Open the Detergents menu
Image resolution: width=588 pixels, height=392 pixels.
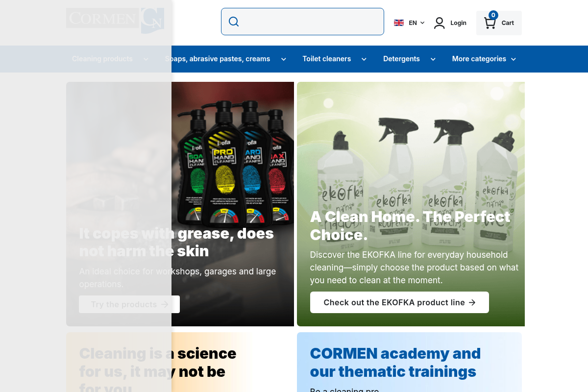pyautogui.click(x=401, y=59)
